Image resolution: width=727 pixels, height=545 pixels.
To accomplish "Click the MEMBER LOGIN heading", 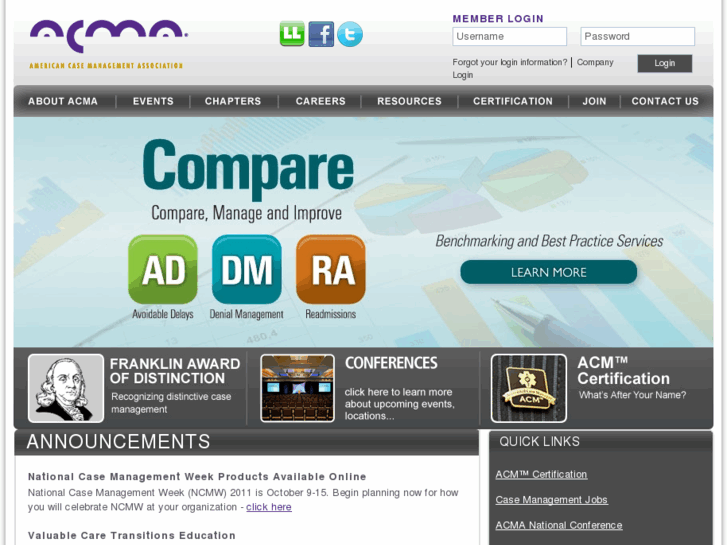I will pos(498,19).
